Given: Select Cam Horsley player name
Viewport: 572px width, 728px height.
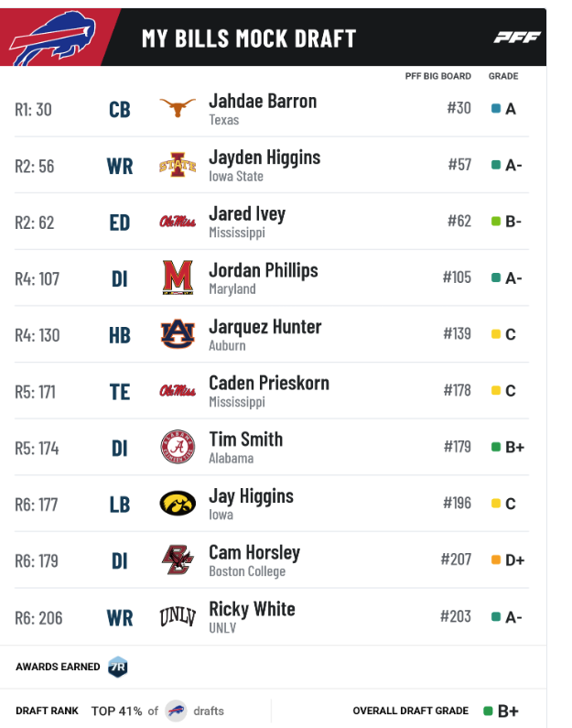Looking at the screenshot, I should click(254, 552).
